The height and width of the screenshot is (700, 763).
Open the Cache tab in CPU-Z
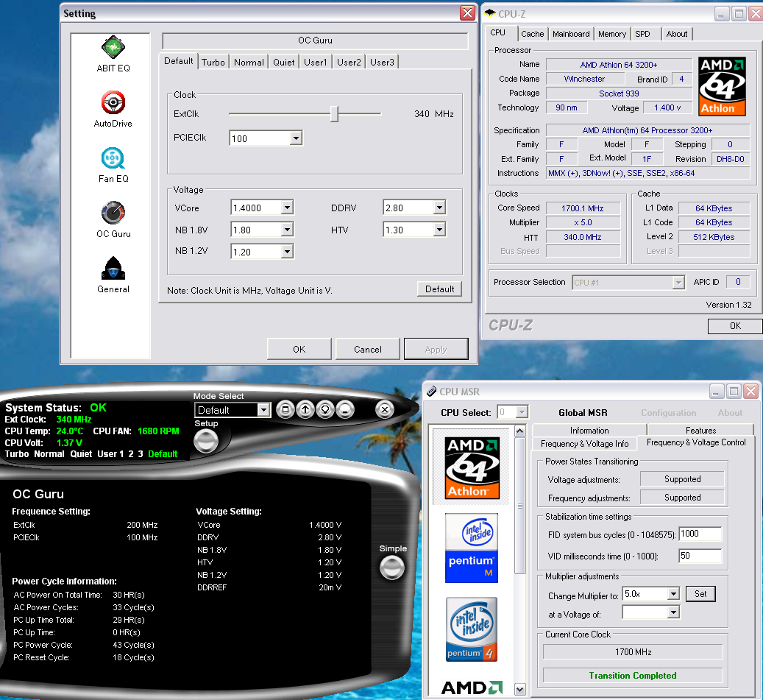(533, 34)
